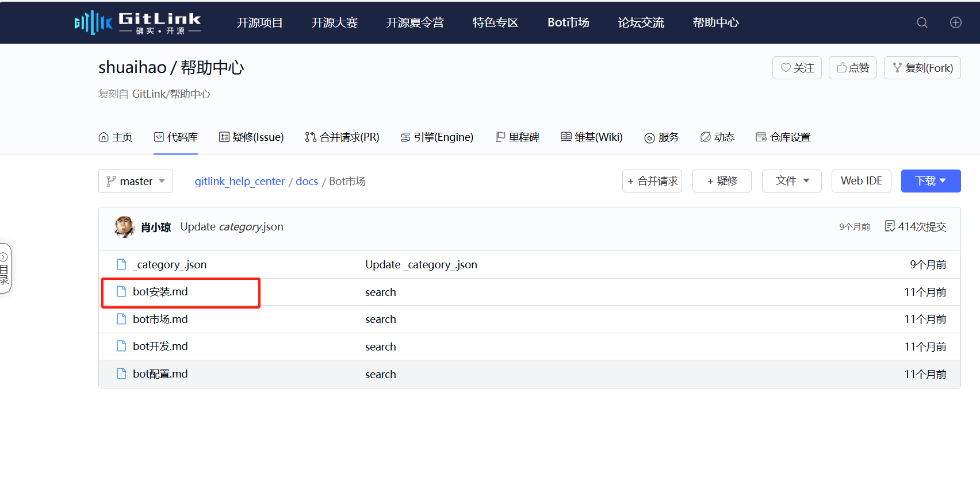Viewport: 980px width, 489px height.
Task: Switch to the 疑修(Issue) tab
Action: [x=251, y=137]
